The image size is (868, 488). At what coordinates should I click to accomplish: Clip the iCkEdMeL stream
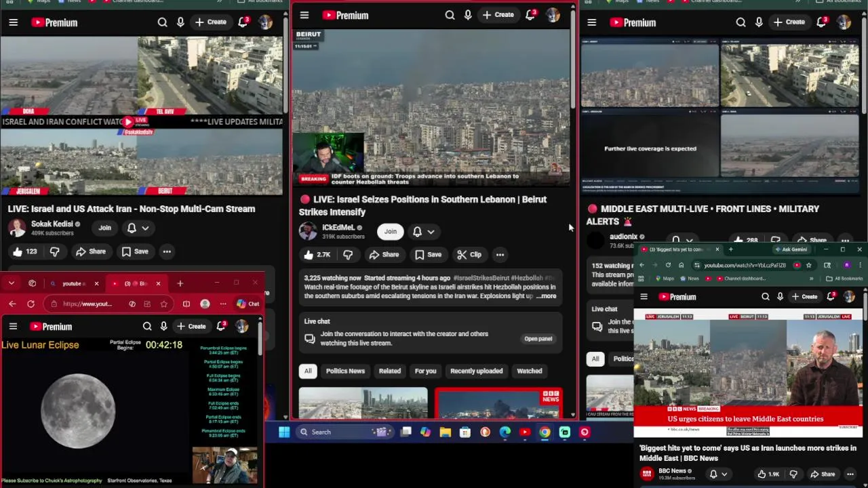(x=469, y=254)
